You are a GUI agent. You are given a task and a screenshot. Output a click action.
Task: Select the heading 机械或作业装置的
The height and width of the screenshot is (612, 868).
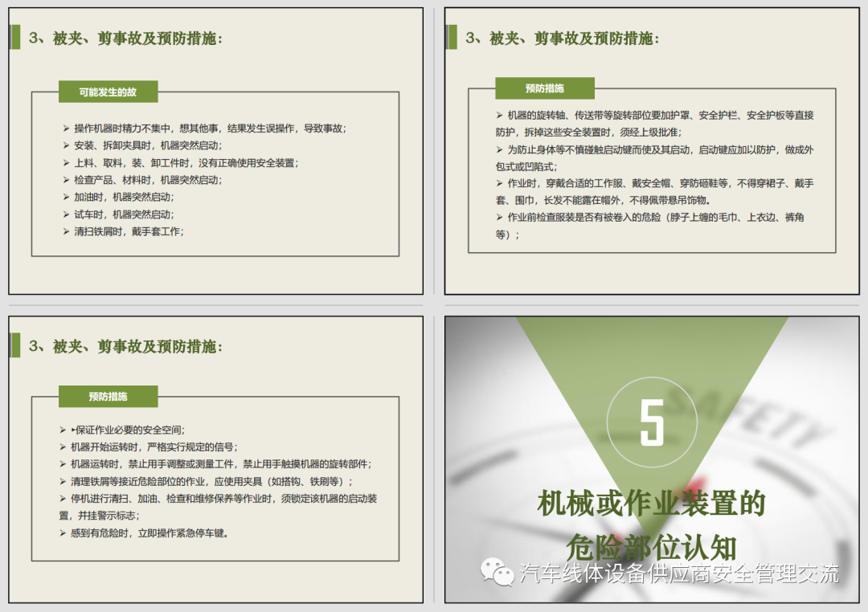652,503
